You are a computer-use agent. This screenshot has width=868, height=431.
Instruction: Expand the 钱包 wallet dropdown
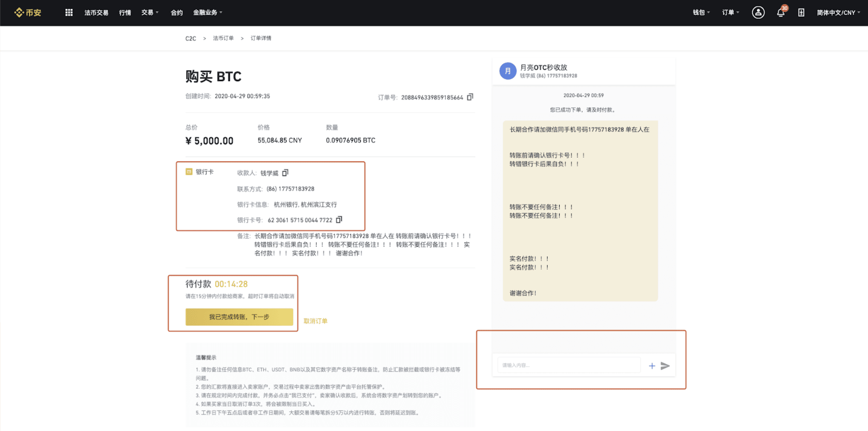click(x=701, y=12)
